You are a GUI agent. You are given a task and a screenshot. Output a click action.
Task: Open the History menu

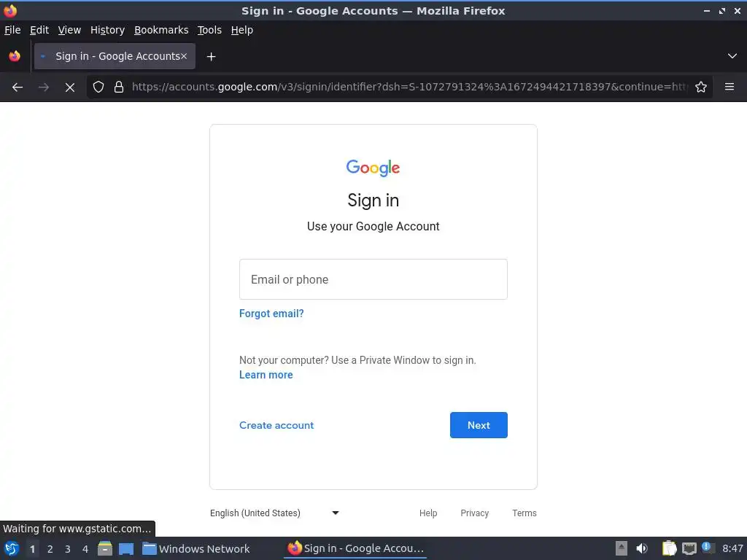tap(108, 30)
